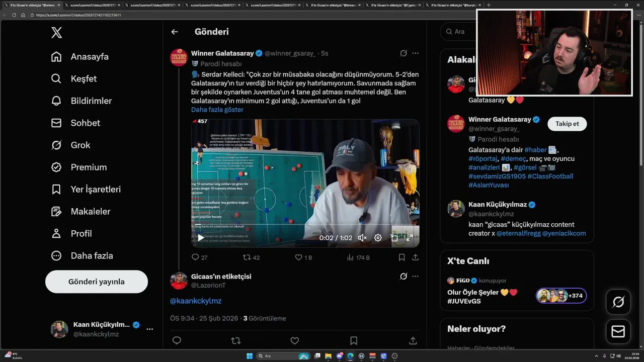Expand post with Daha fazla göster
Image resolution: width=644 pixels, height=362 pixels.
click(x=217, y=110)
